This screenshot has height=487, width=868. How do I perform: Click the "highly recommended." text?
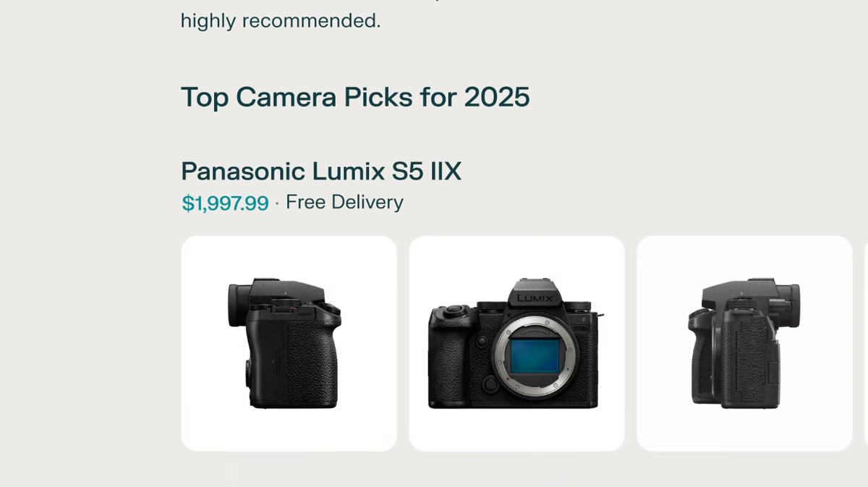[280, 21]
